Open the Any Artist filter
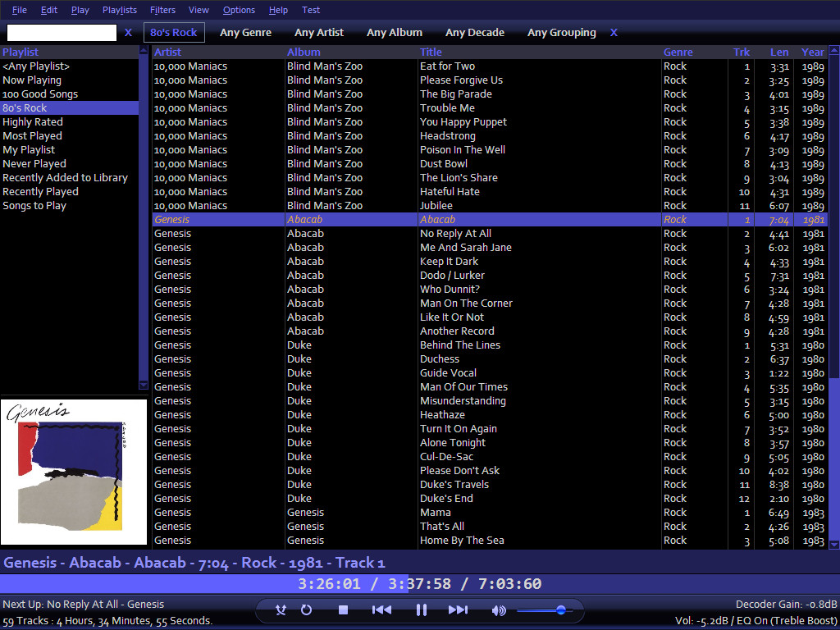 click(x=319, y=33)
